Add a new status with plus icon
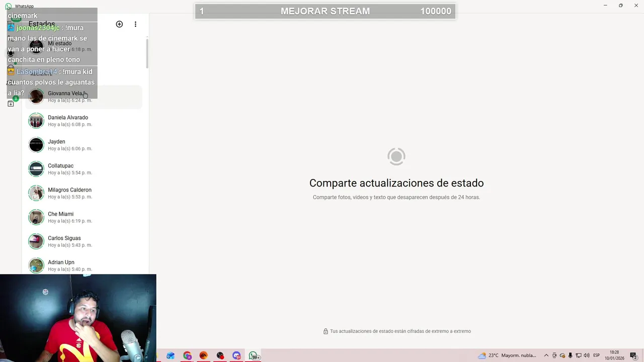The image size is (644, 362). 119,24
